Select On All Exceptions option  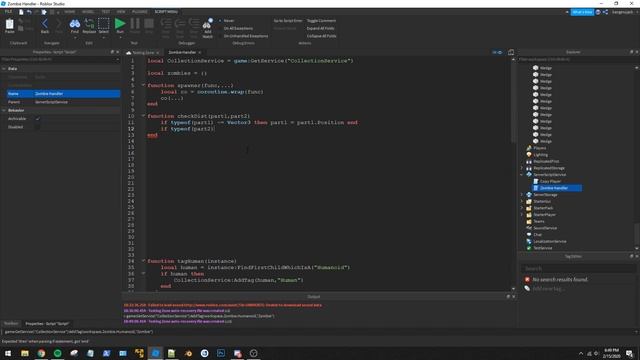pyautogui.click(x=237, y=28)
